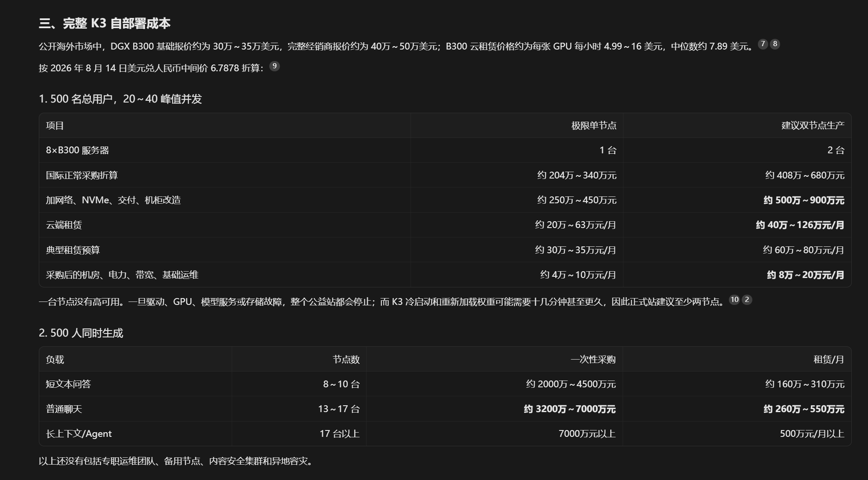
Task: Select the "17 台以上" cell
Action: (340, 434)
